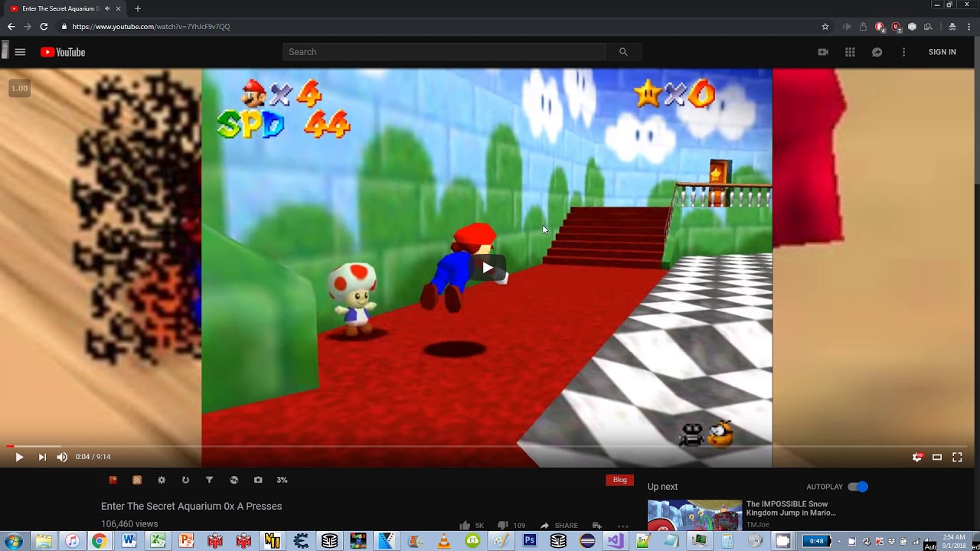980x551 pixels.
Task: Click the red Blog button
Action: (x=620, y=480)
